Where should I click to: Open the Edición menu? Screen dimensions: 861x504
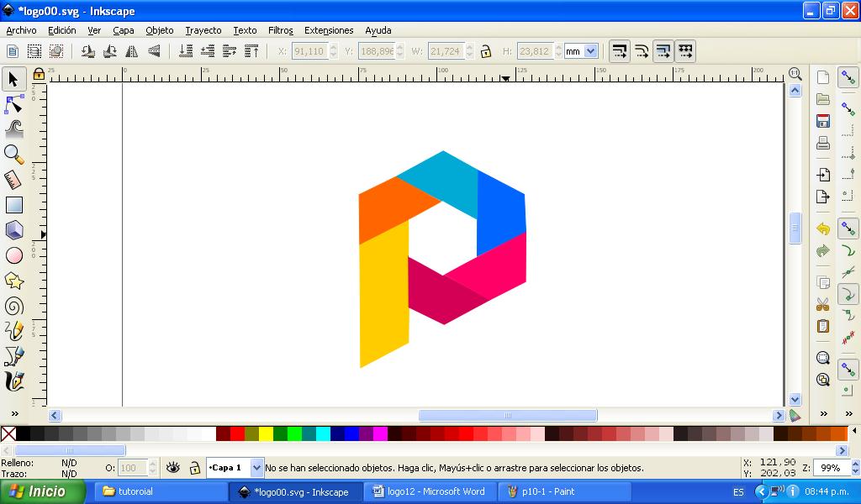tap(62, 30)
